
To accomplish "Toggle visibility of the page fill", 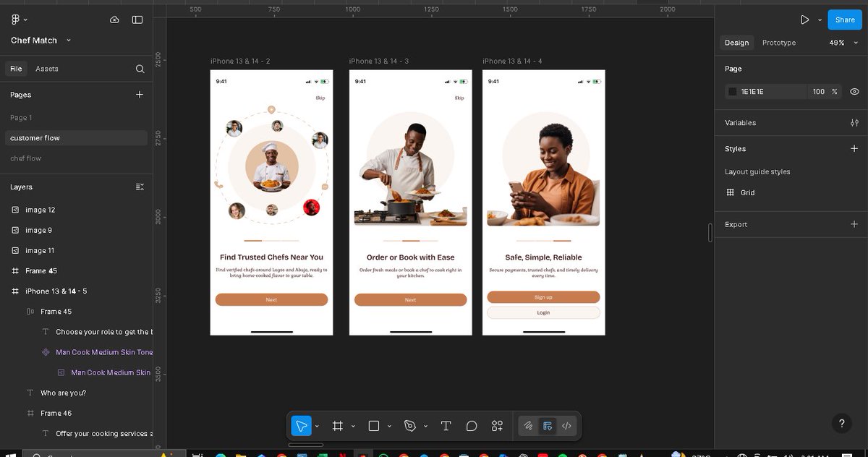I will point(854,91).
